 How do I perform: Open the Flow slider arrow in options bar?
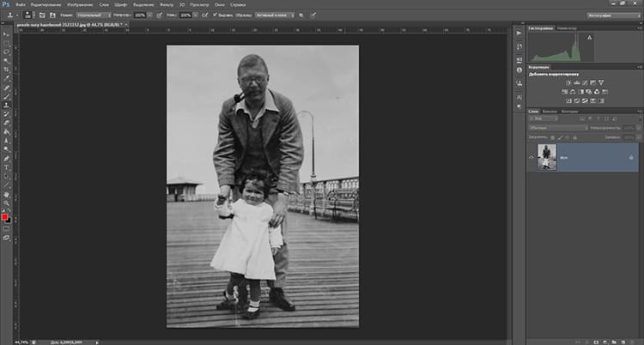coord(195,15)
